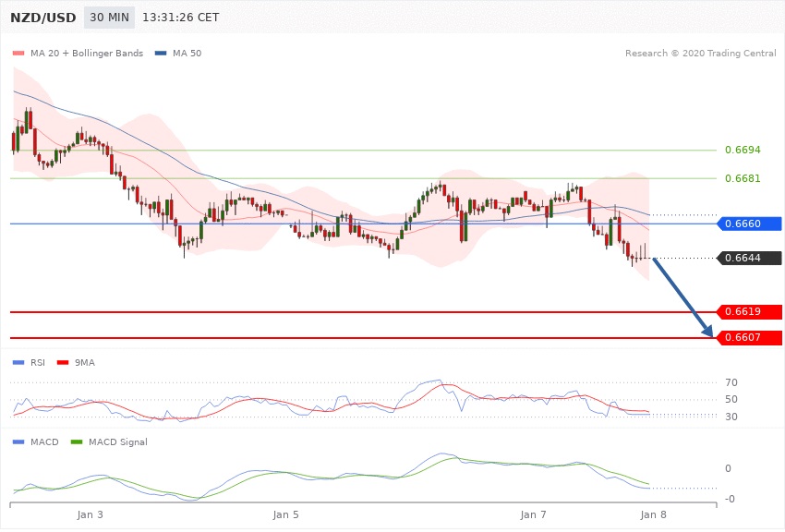Click the 0.6694 resistance level label
This screenshot has width=785, height=532.
(743, 150)
